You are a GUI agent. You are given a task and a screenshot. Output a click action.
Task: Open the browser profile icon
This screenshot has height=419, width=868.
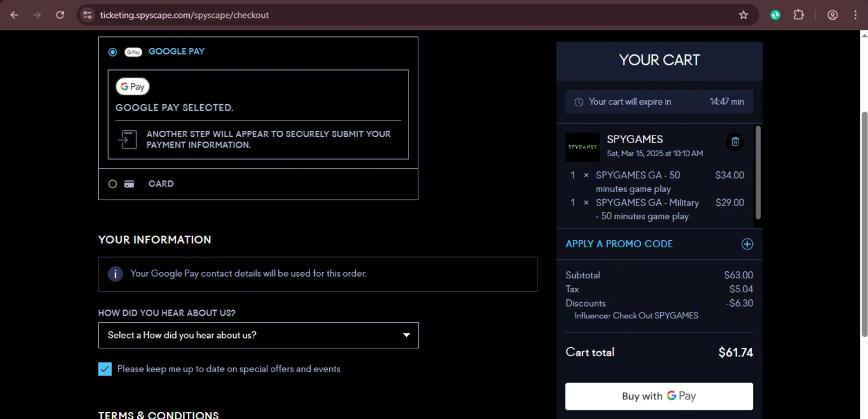pos(833,15)
